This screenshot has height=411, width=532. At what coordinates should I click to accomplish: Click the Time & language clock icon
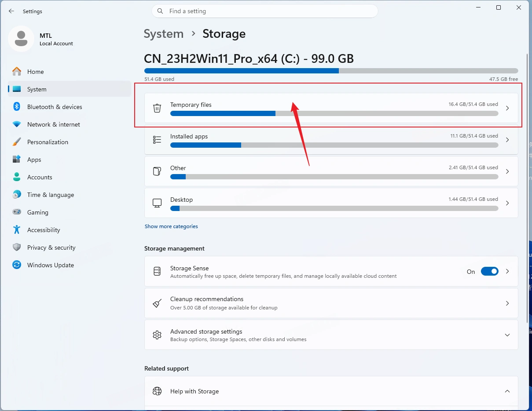click(x=17, y=195)
